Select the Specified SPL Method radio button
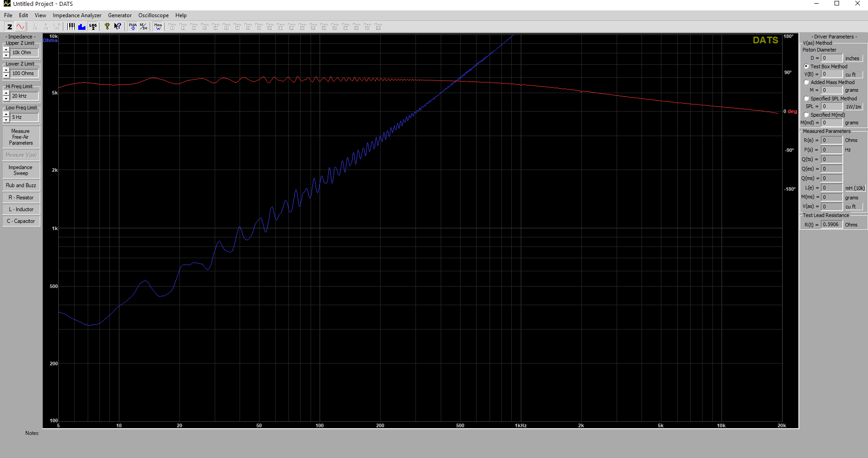Screen dimensions: 868x458 tap(806, 99)
